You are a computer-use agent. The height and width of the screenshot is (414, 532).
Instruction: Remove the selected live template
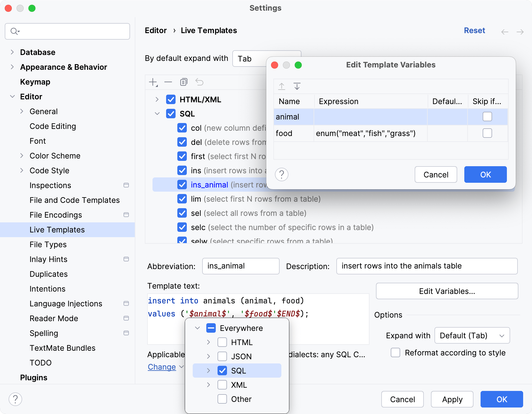tap(168, 82)
